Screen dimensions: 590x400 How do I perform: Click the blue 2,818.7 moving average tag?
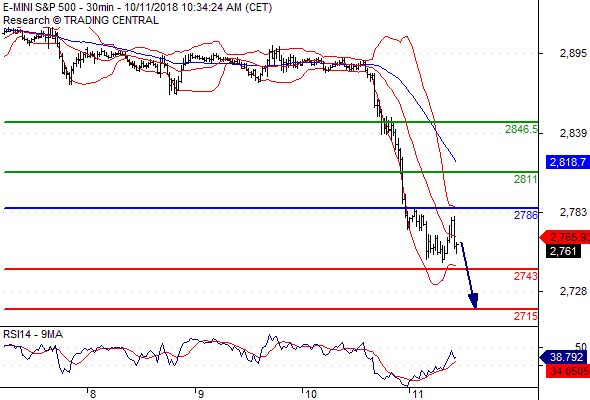coord(567,162)
